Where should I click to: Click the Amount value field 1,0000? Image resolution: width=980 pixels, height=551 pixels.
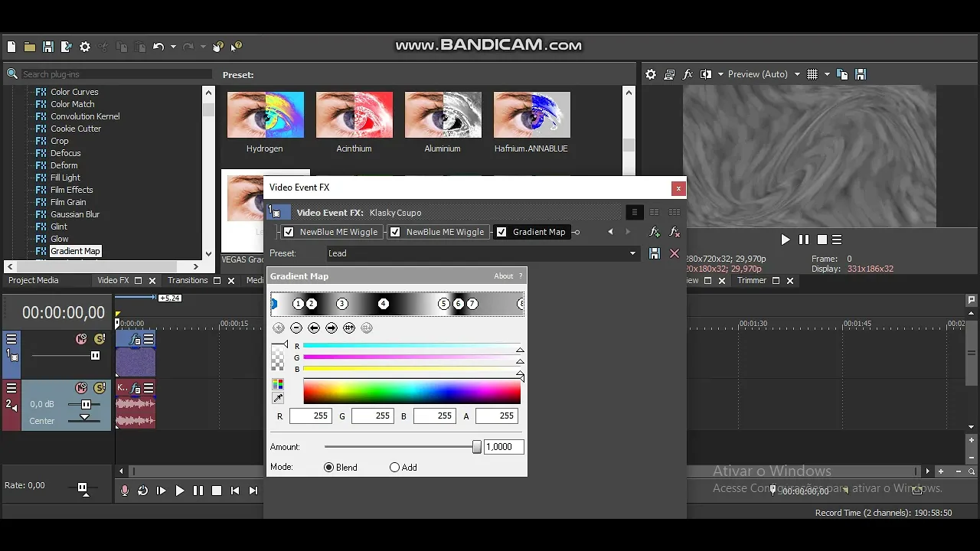504,447
